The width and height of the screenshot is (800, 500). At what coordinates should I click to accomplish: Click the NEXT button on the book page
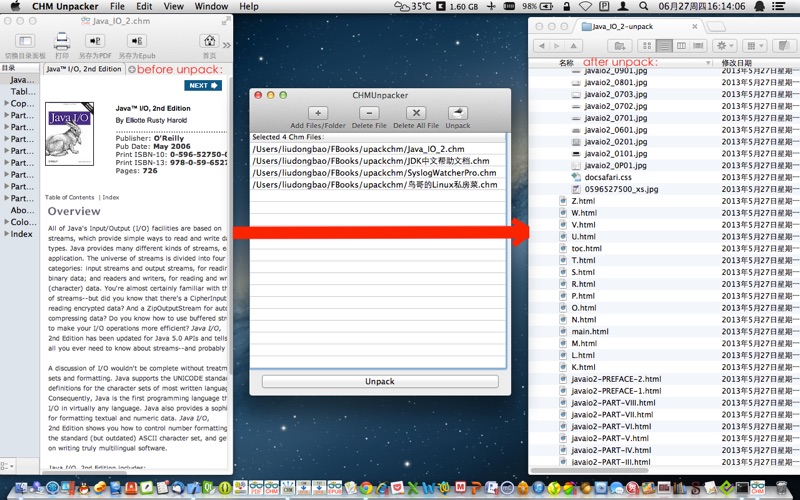click(x=203, y=85)
